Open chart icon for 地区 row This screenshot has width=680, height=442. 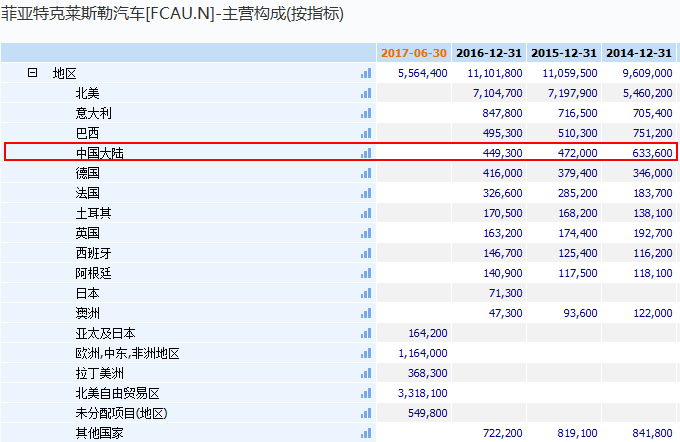point(366,73)
